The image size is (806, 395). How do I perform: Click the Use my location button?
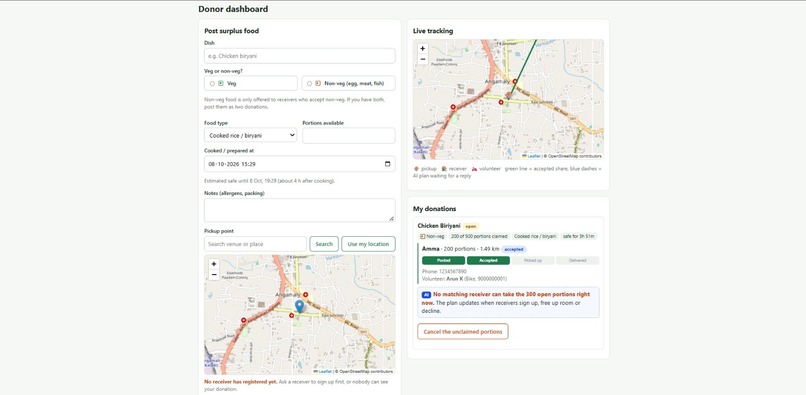tap(368, 244)
